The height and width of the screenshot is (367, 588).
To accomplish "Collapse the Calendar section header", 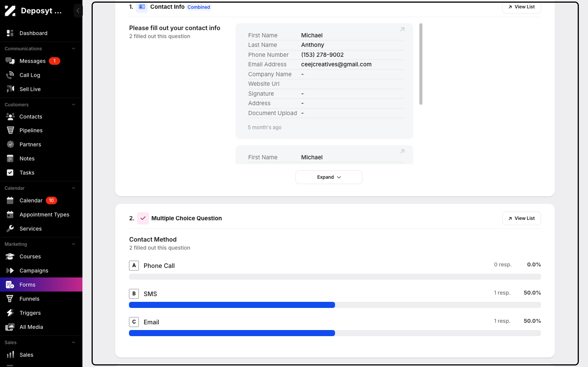I will pyautogui.click(x=74, y=188).
